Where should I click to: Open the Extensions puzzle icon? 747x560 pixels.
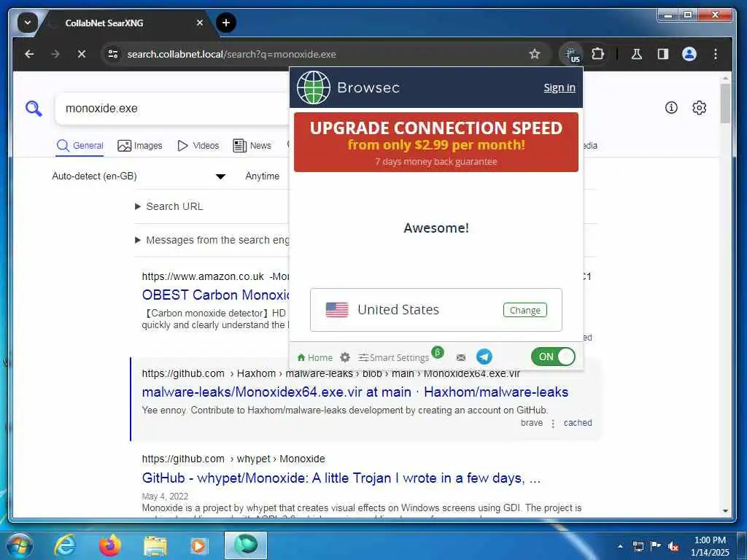click(597, 54)
